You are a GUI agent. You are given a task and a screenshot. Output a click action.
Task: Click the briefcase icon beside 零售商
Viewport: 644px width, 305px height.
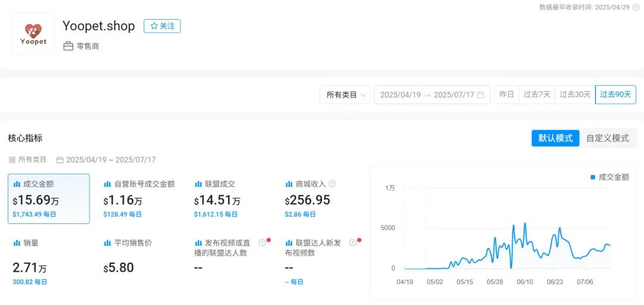click(68, 46)
